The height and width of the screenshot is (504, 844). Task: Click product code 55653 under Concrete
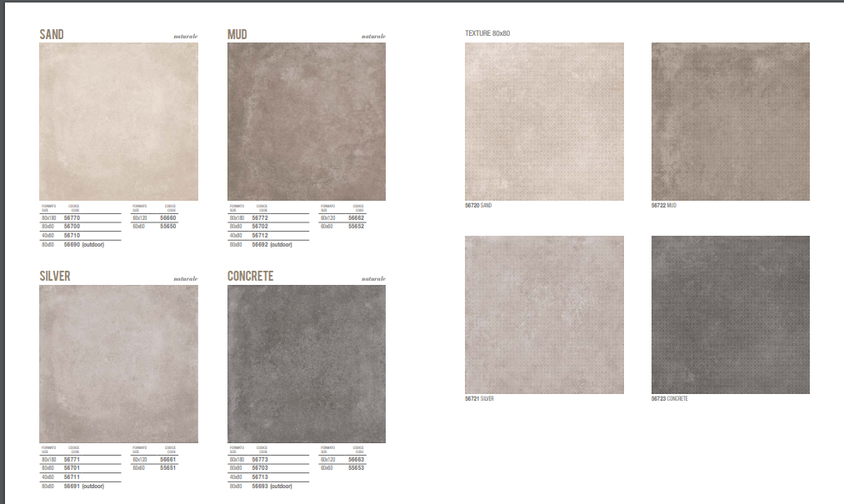tap(356, 467)
